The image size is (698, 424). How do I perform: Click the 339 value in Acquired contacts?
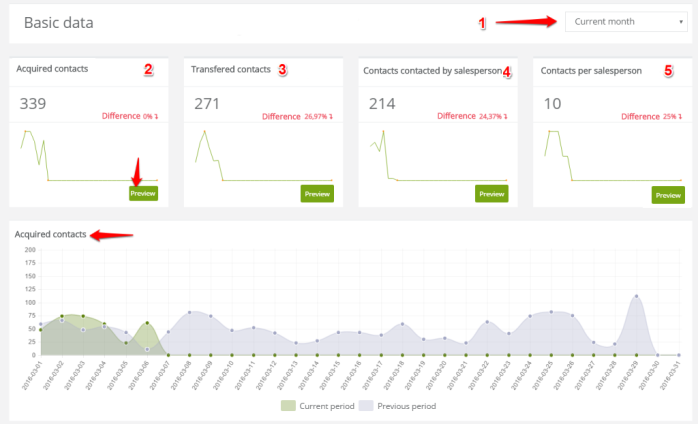pos(33,103)
